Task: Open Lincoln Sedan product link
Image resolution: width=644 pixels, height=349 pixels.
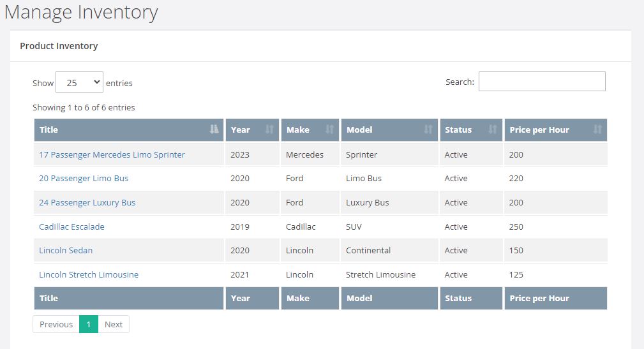Action: point(66,251)
